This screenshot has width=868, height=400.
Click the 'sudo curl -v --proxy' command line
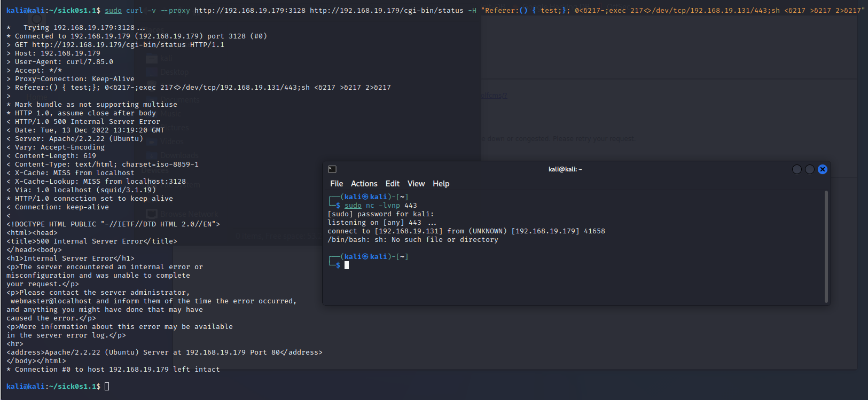(484, 10)
